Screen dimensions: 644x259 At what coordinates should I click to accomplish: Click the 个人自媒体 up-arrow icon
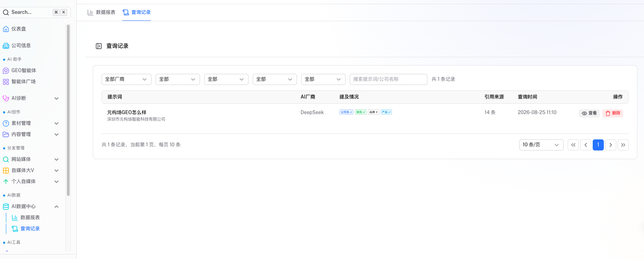(x=6, y=182)
